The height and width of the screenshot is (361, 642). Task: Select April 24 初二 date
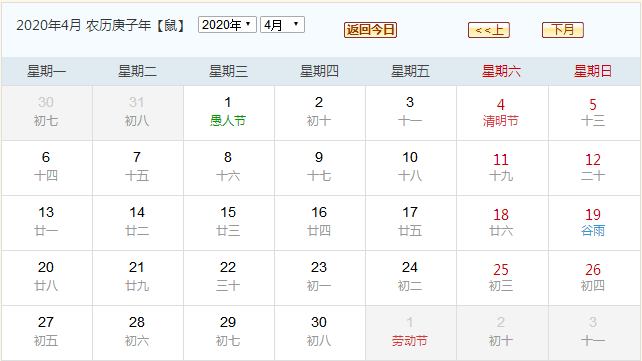pos(411,278)
